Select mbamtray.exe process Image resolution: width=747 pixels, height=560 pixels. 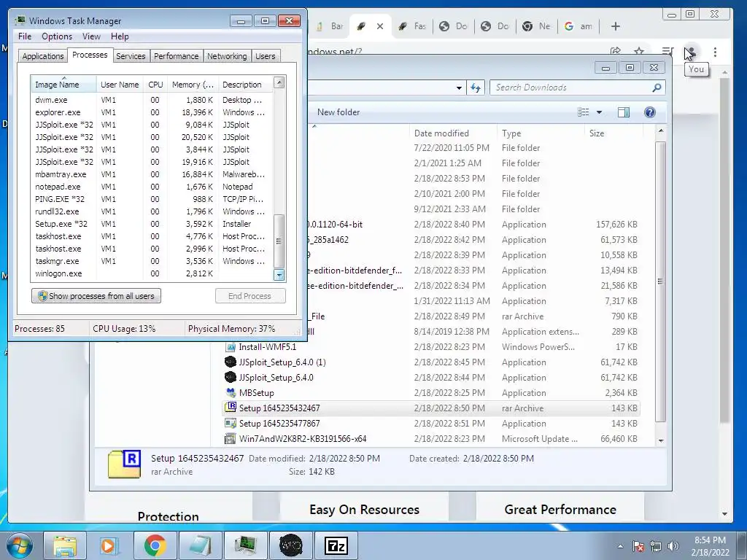point(151,174)
